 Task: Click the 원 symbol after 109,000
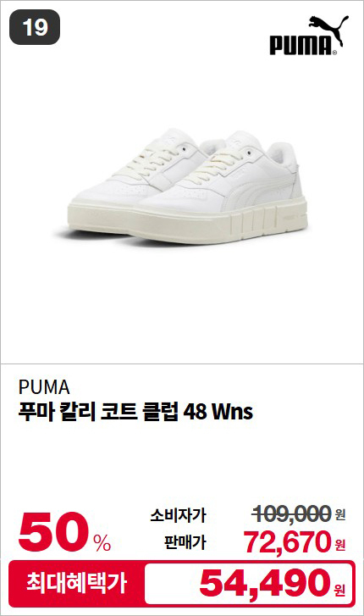coord(340,514)
